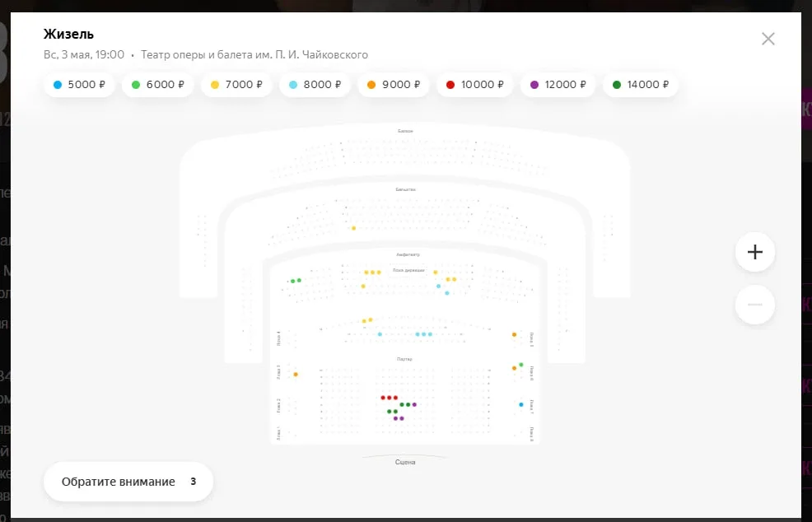Select the leftmost green seat in Амфитеатр

pos(292,282)
